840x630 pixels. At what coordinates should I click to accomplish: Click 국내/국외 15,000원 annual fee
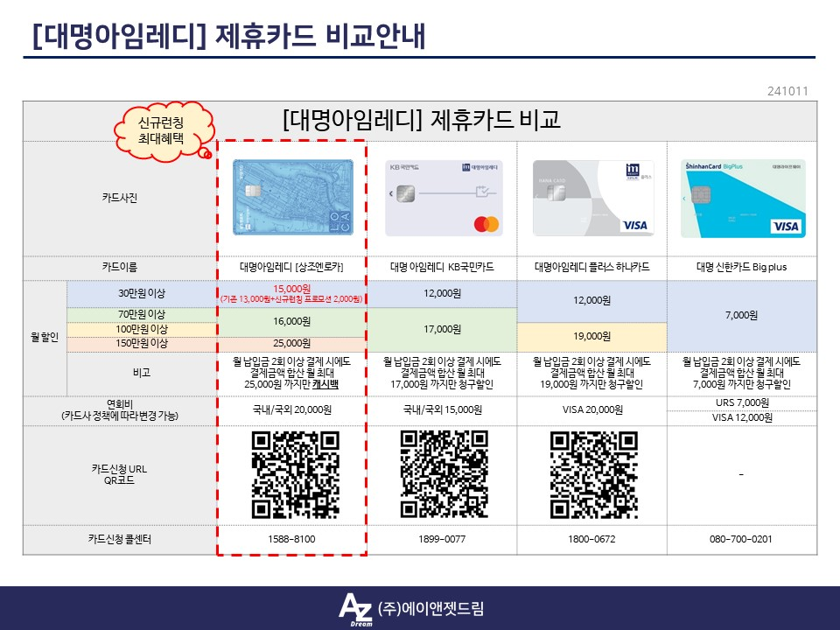(443, 409)
